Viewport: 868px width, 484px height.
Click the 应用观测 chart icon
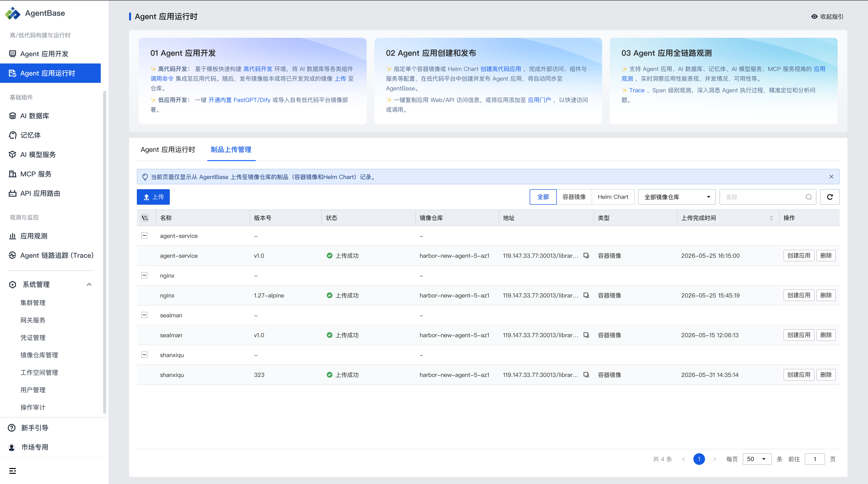12,236
